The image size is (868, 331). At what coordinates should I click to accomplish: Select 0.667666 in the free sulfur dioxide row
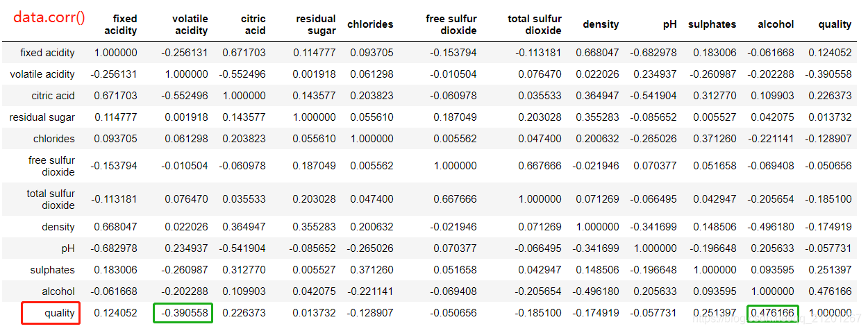click(540, 166)
